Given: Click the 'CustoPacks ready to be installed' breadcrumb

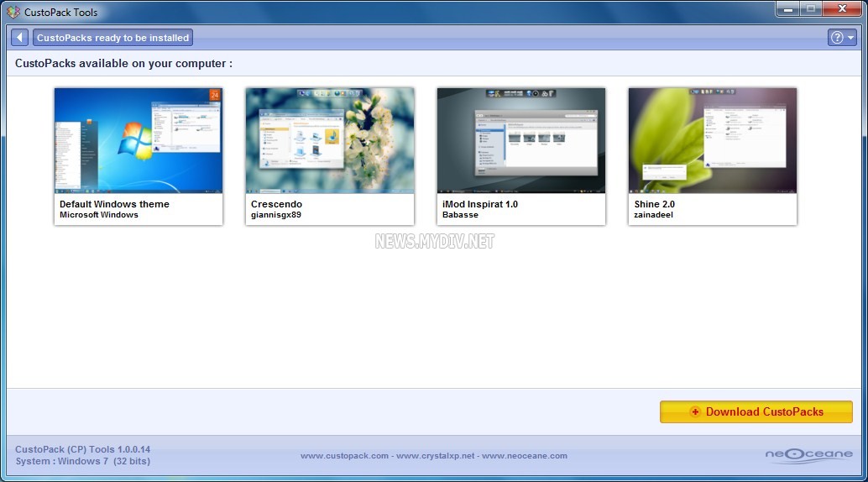Looking at the screenshot, I should point(113,38).
